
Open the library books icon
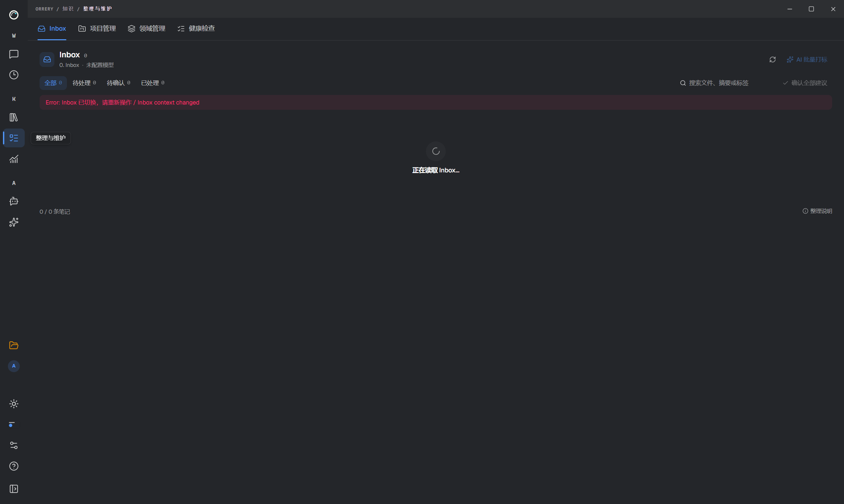pos(14,117)
